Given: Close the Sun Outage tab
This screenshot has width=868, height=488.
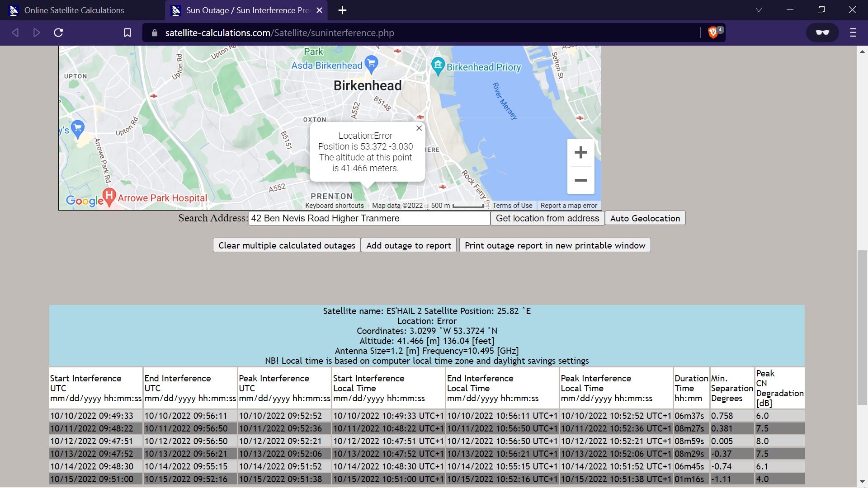Looking at the screenshot, I should point(319,10).
